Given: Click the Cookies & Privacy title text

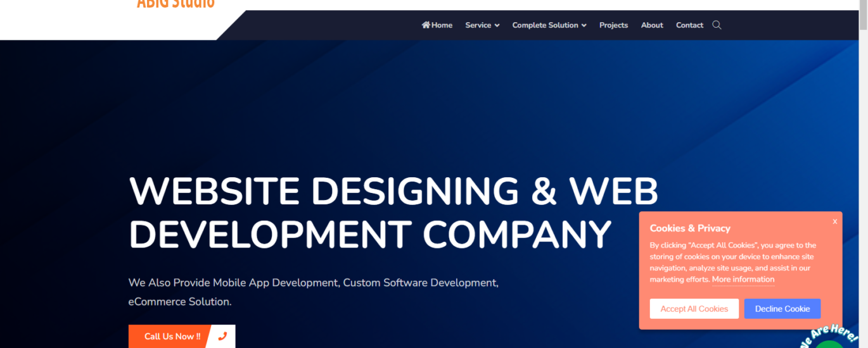Looking at the screenshot, I should [x=690, y=228].
